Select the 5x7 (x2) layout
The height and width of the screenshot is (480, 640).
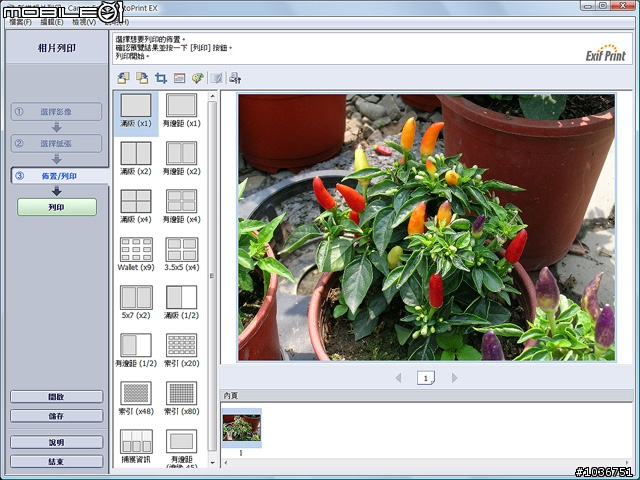pos(136,302)
